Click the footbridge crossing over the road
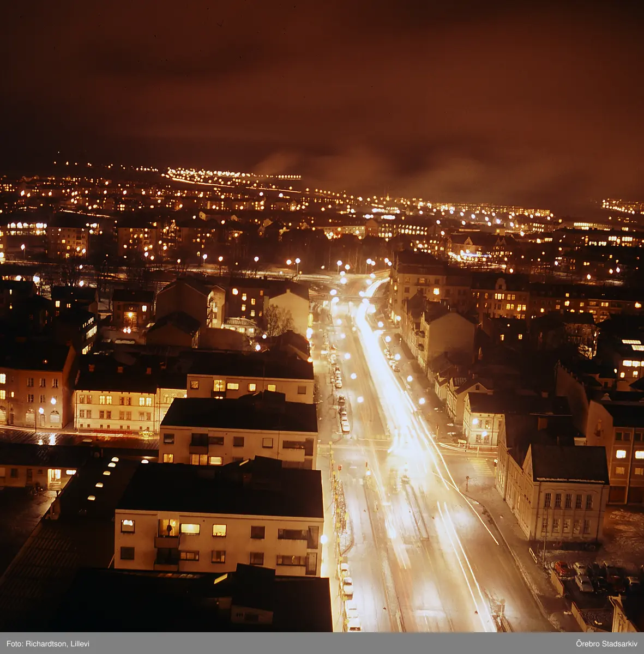Image resolution: width=644 pixels, height=654 pixels. (x=349, y=297)
